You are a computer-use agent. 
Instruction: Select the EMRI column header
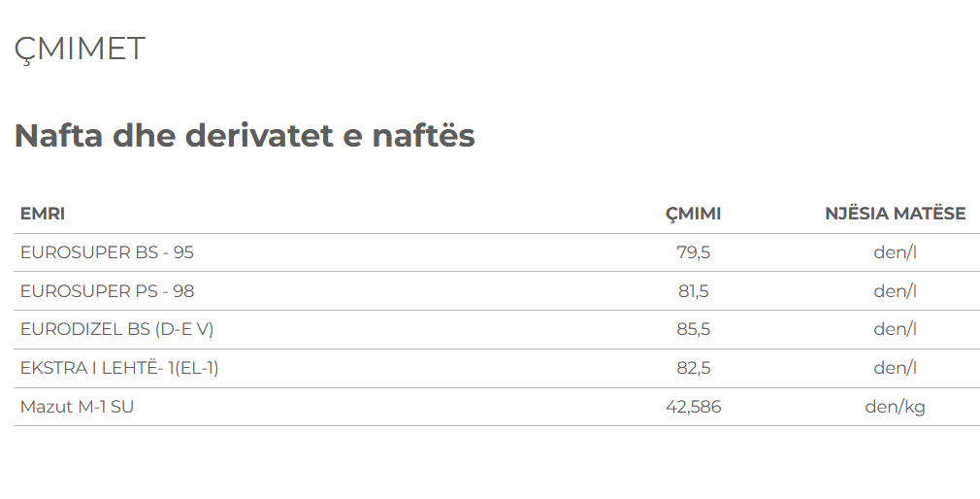43,214
